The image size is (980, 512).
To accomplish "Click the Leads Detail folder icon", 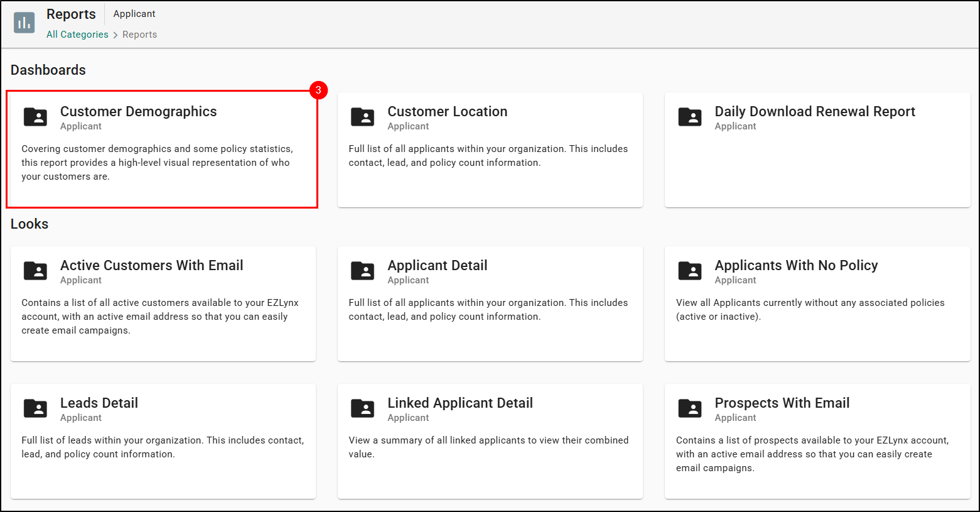I will click(35, 408).
